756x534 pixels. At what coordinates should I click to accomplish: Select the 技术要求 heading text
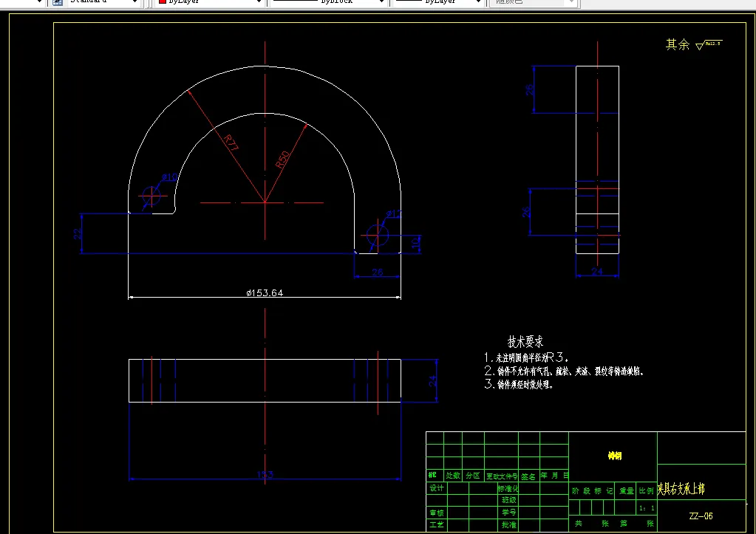[x=525, y=342]
